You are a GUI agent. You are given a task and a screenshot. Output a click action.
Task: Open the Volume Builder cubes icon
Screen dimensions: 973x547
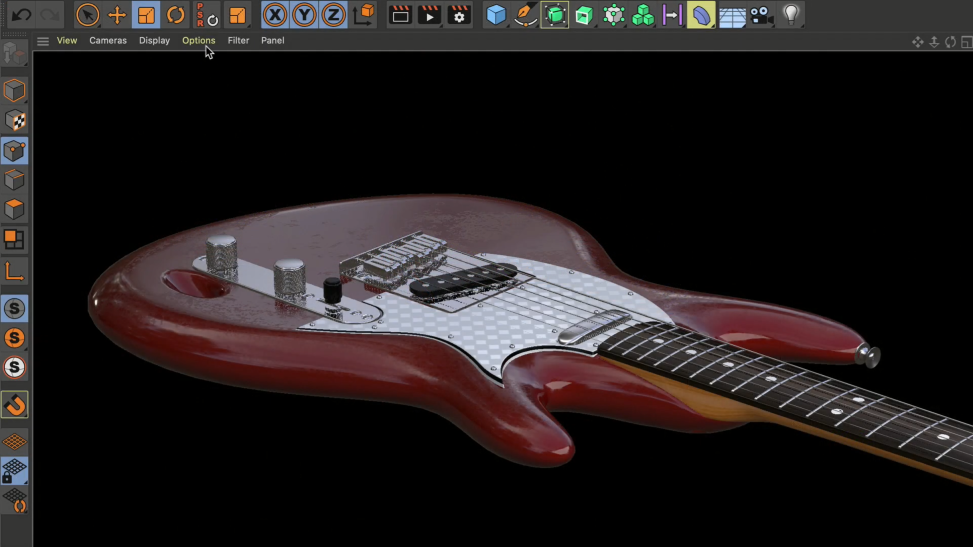tap(643, 15)
